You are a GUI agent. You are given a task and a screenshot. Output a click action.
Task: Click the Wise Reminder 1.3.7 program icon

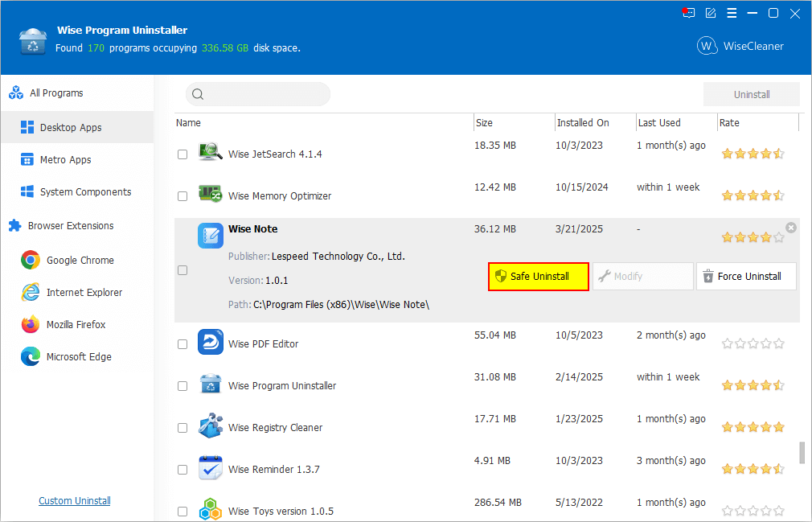click(211, 467)
